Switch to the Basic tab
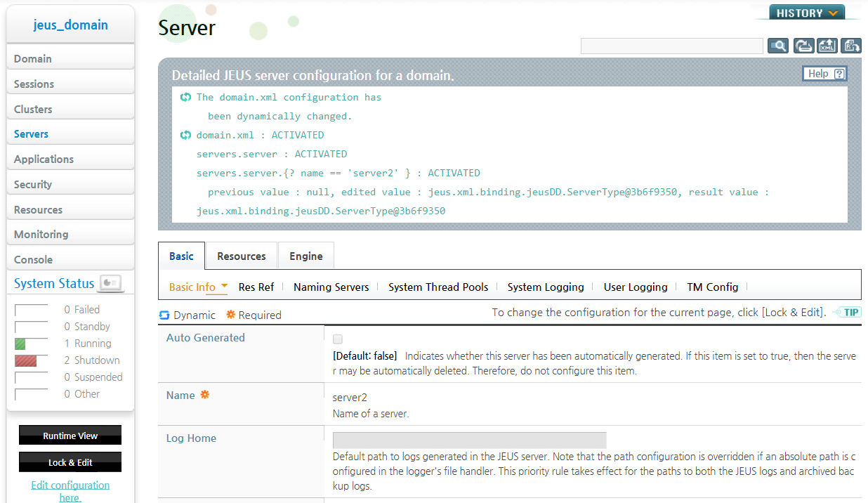868x503 pixels. (x=181, y=256)
